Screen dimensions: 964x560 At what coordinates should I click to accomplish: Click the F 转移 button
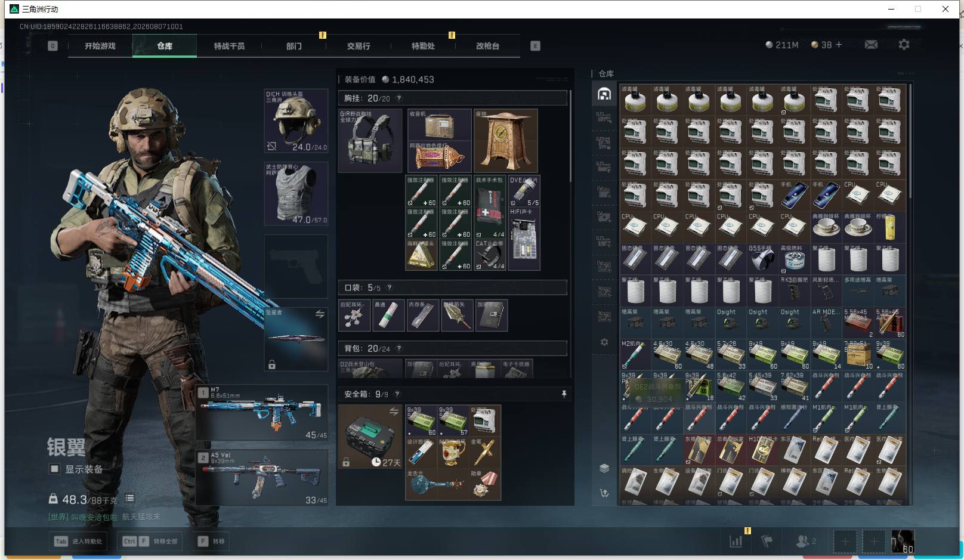tap(212, 542)
